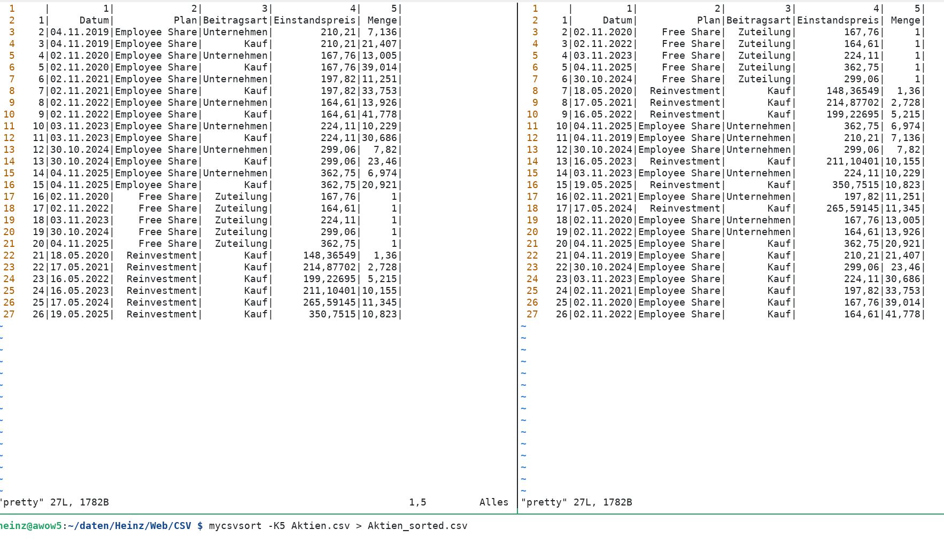
Task: Click date 19.05.2025 in the left pane
Action: (79, 314)
